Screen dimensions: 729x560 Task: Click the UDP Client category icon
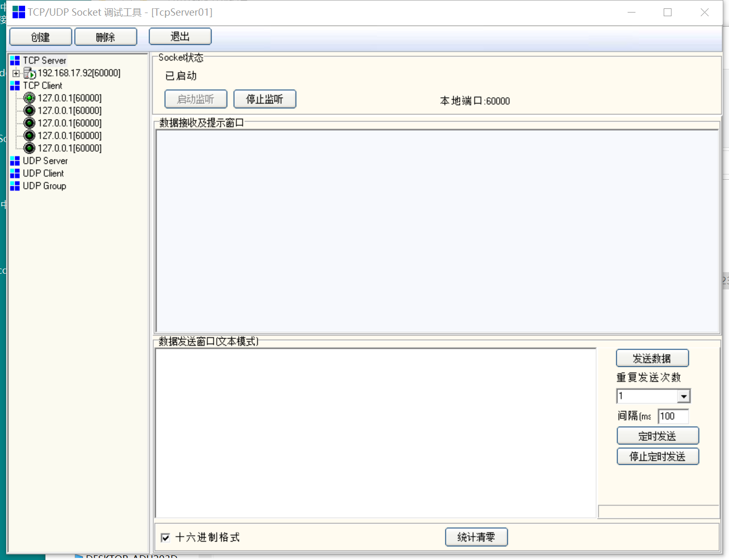pos(15,173)
